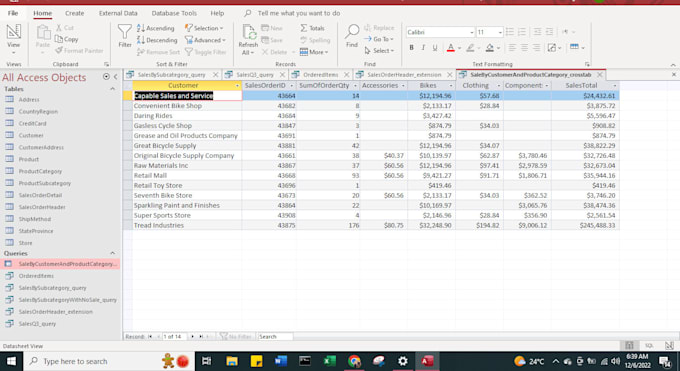Switch to SalesBySubcategory_query tab

tap(172, 75)
